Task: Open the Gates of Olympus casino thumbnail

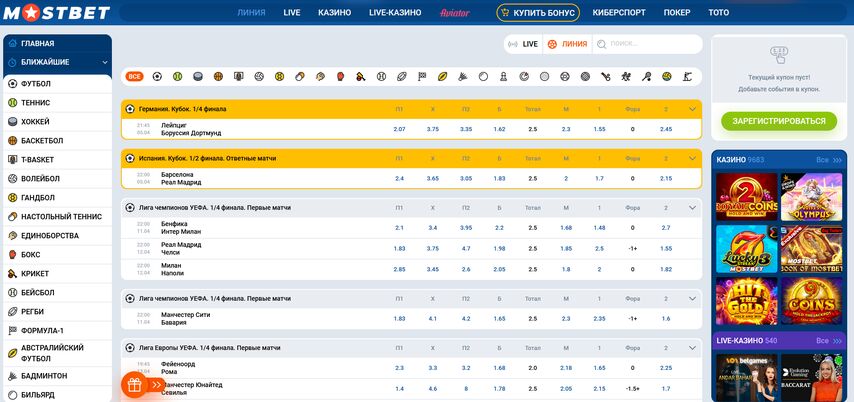Action: click(811, 197)
